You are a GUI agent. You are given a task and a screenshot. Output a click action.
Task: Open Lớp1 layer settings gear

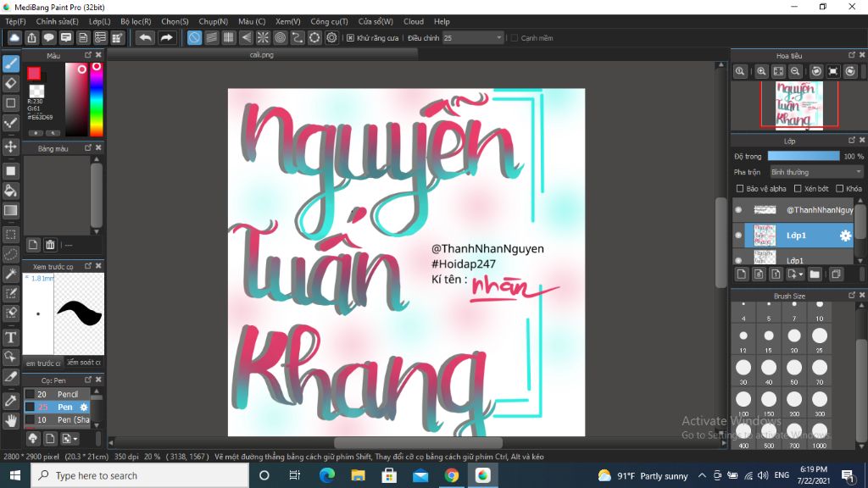tap(845, 236)
